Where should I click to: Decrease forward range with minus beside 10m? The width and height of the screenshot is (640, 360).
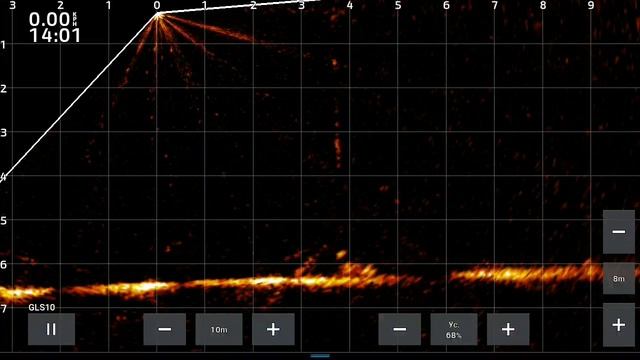(164, 329)
